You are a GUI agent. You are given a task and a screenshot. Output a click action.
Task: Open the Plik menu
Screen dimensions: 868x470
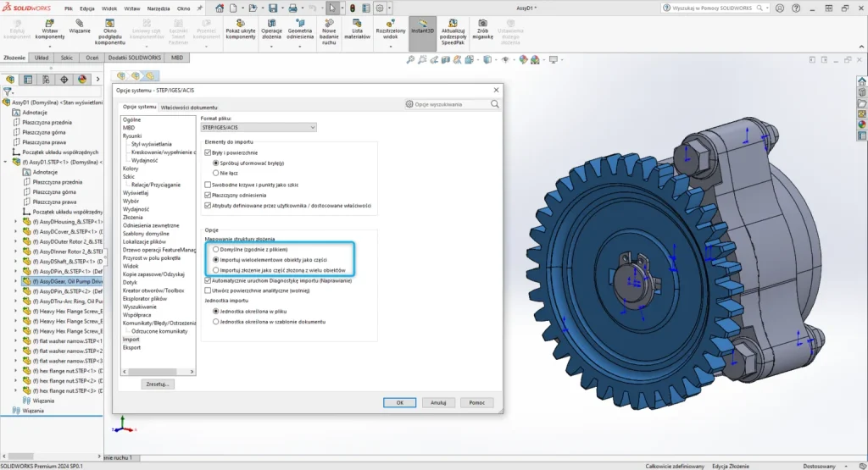pyautogui.click(x=68, y=8)
